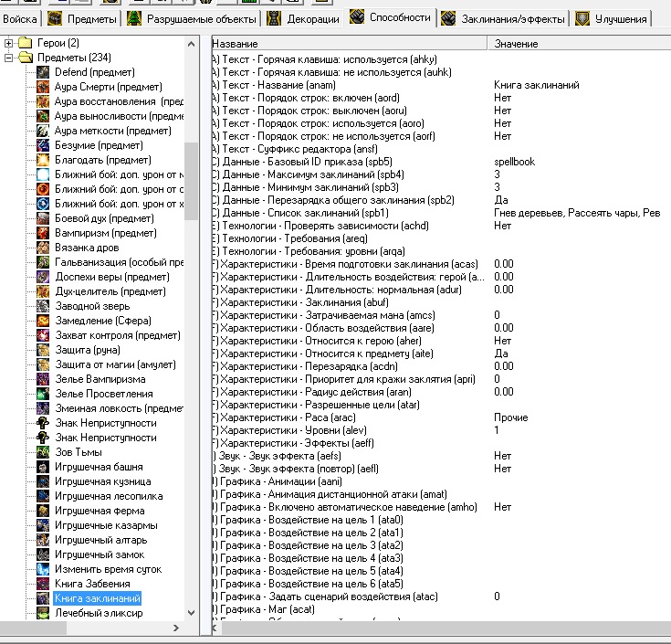Select the highlighted Книга заклинаний item
The image size is (671, 644).
(x=97, y=598)
